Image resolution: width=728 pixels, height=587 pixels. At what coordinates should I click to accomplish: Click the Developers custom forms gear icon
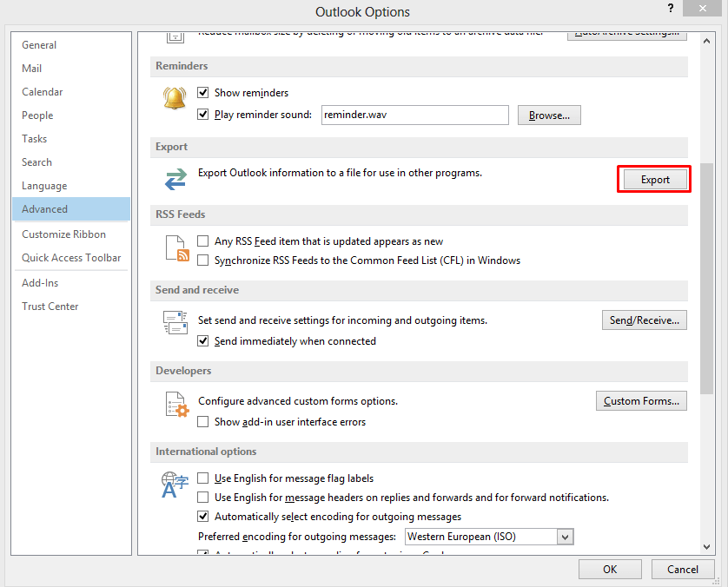[175, 405]
